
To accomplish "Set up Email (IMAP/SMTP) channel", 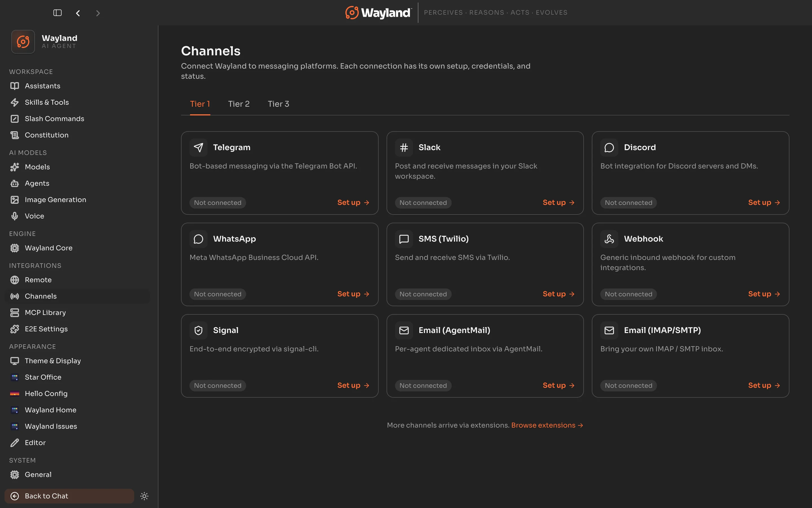I will pos(764,385).
